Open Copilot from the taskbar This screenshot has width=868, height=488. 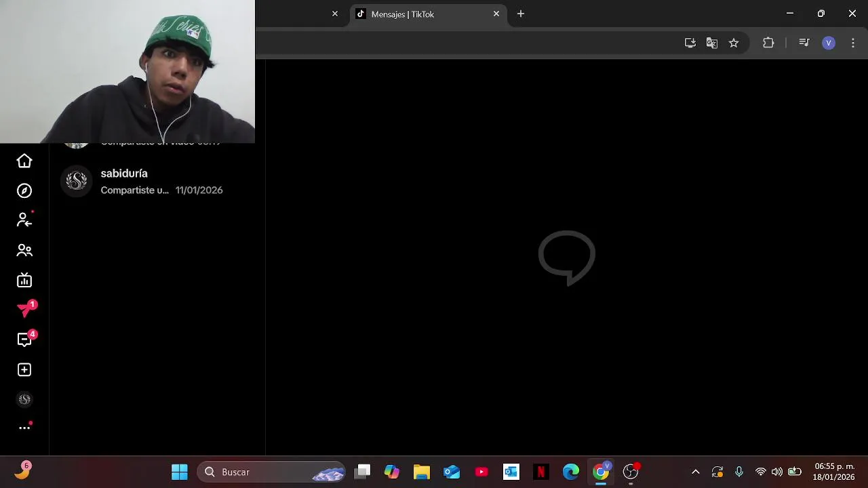coord(392,472)
